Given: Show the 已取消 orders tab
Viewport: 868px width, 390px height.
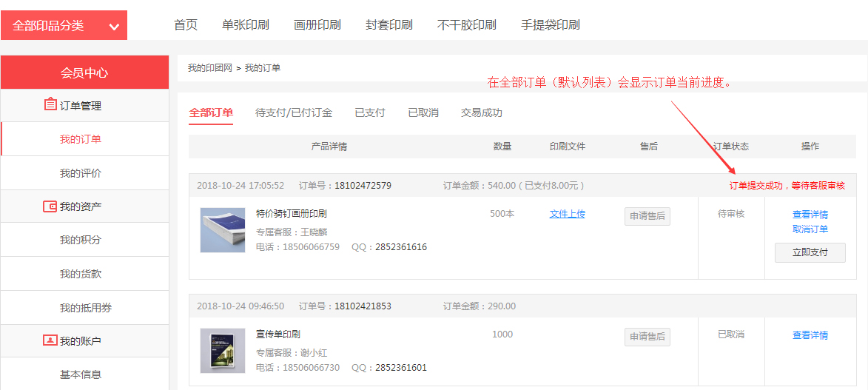Looking at the screenshot, I should (x=423, y=112).
